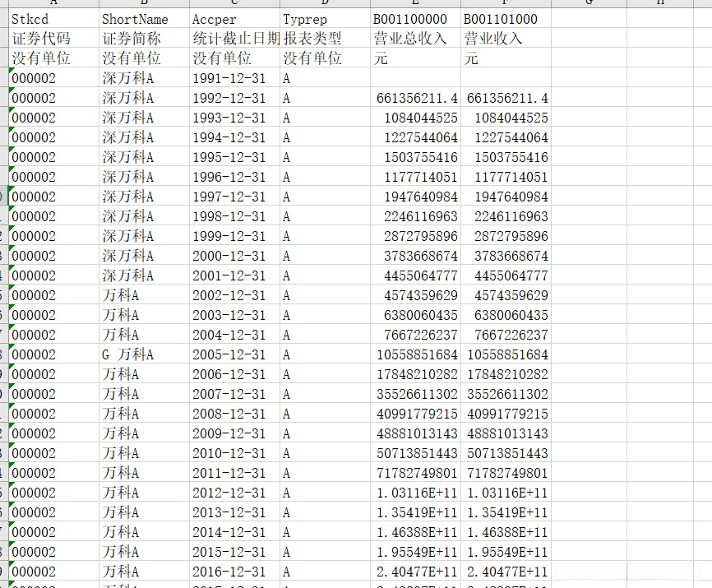Viewport: 712px width, 588px height.
Task: Select the 营业收入 cell
Action: point(506,38)
